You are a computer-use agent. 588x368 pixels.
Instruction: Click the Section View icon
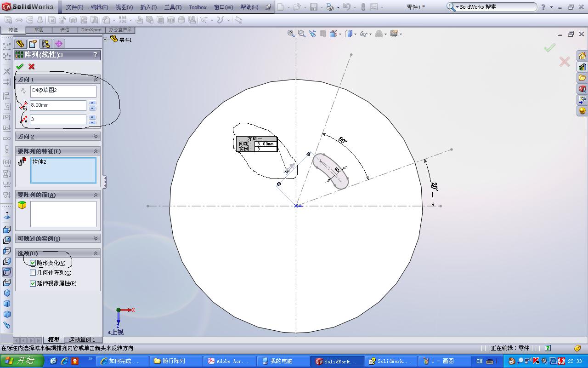coord(323,34)
